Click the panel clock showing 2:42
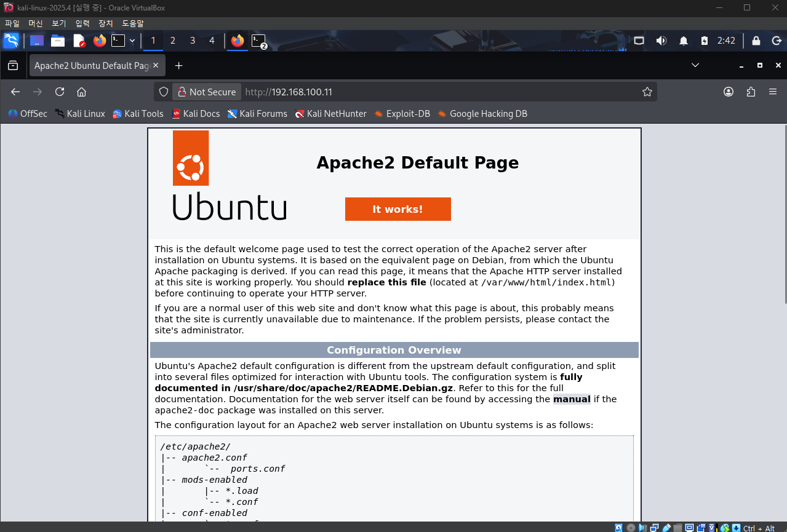Screen dimensions: 787x532 (726, 41)
